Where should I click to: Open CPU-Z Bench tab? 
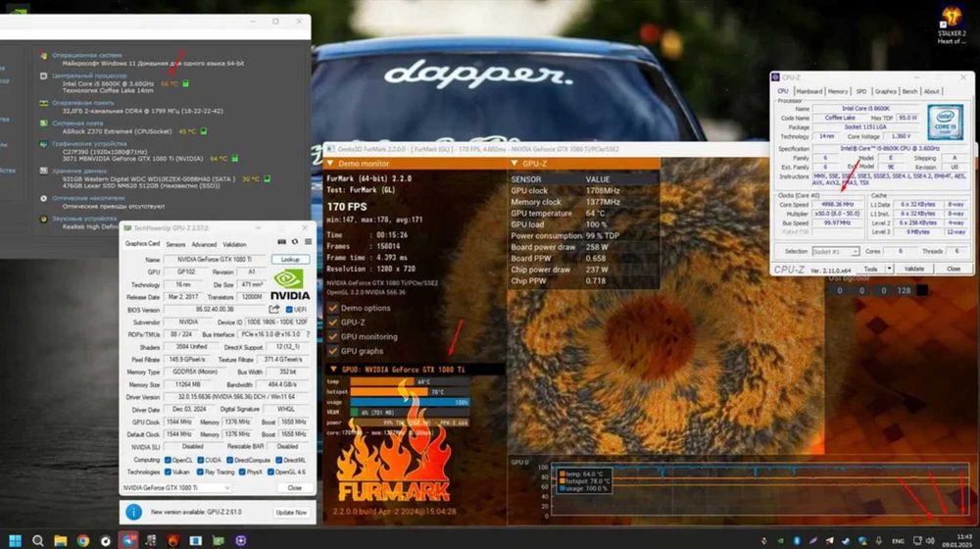coord(909,91)
